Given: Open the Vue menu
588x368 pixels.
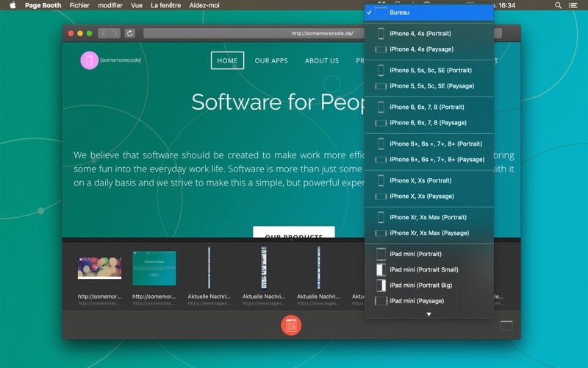Looking at the screenshot, I should click(137, 5).
